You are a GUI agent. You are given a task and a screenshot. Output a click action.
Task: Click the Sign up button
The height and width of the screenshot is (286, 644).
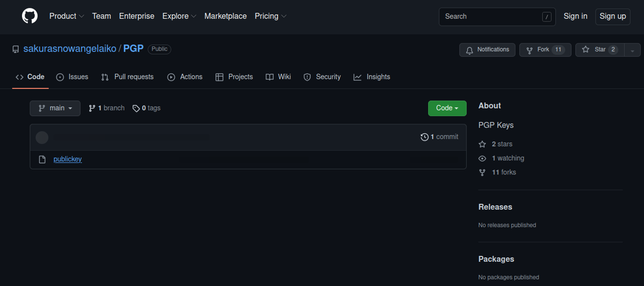[613, 16]
